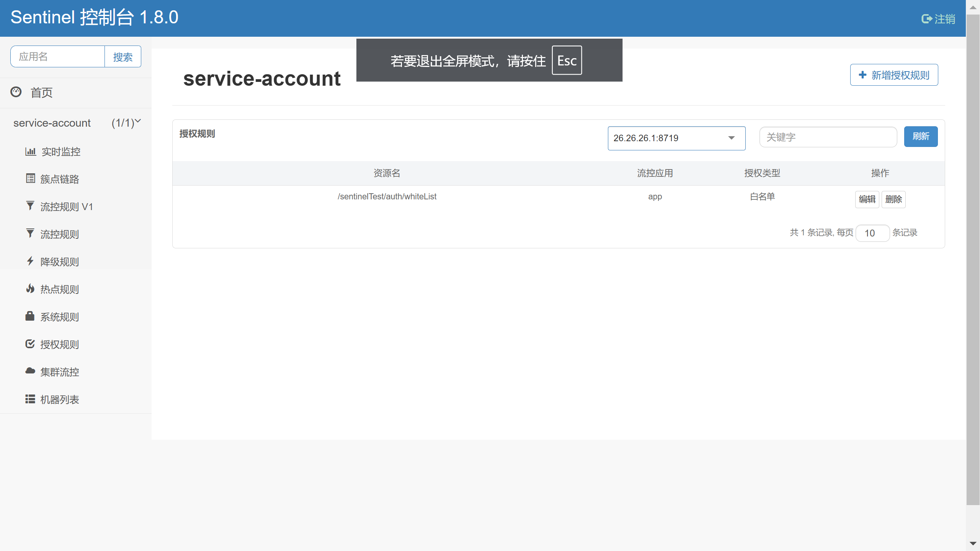Collapse the service-account app chevron

[x=138, y=121]
